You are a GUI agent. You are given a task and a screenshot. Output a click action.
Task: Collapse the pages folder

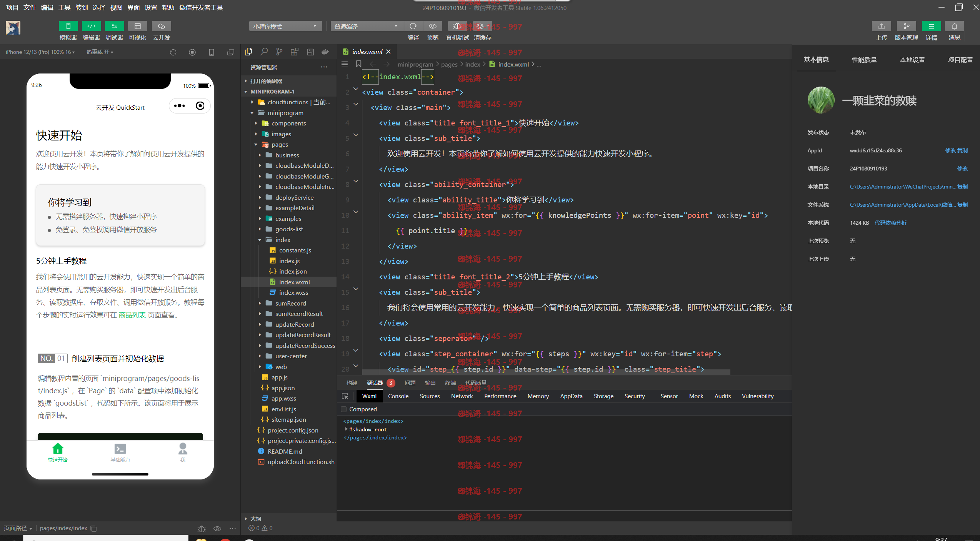tap(256, 144)
